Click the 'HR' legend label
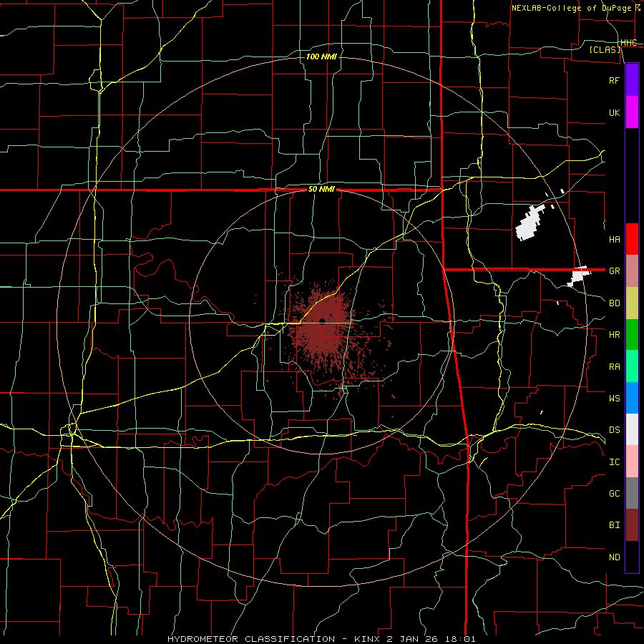The width and height of the screenshot is (644, 644). pos(615,335)
